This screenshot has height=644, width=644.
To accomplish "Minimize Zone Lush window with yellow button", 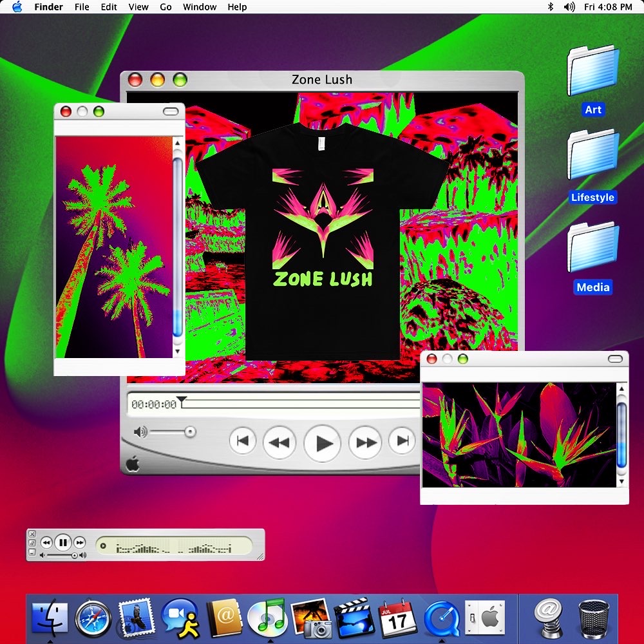I will click(157, 79).
